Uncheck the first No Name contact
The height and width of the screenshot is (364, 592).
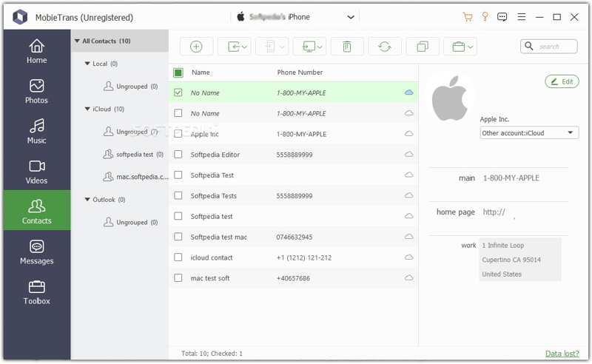click(178, 92)
